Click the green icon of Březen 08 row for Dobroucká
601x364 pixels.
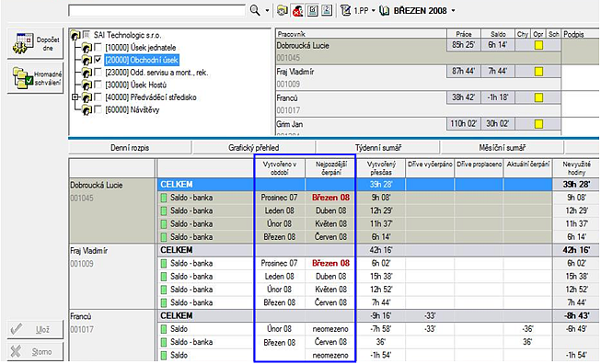[x=164, y=237]
